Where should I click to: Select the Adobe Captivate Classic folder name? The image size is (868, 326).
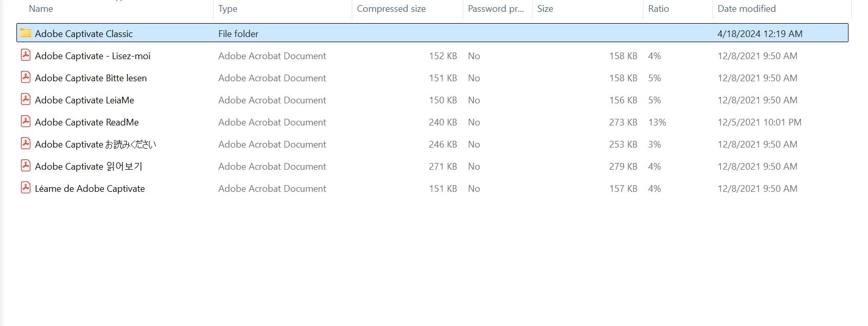click(x=84, y=33)
